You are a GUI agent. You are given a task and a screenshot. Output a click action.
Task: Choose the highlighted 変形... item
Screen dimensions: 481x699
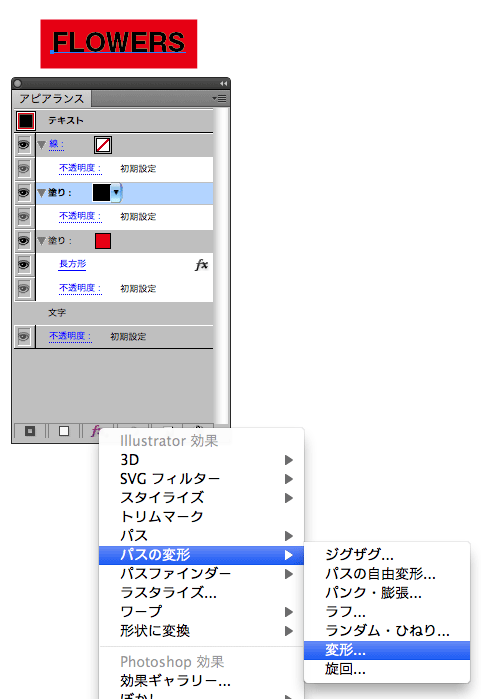pyautogui.click(x=387, y=650)
